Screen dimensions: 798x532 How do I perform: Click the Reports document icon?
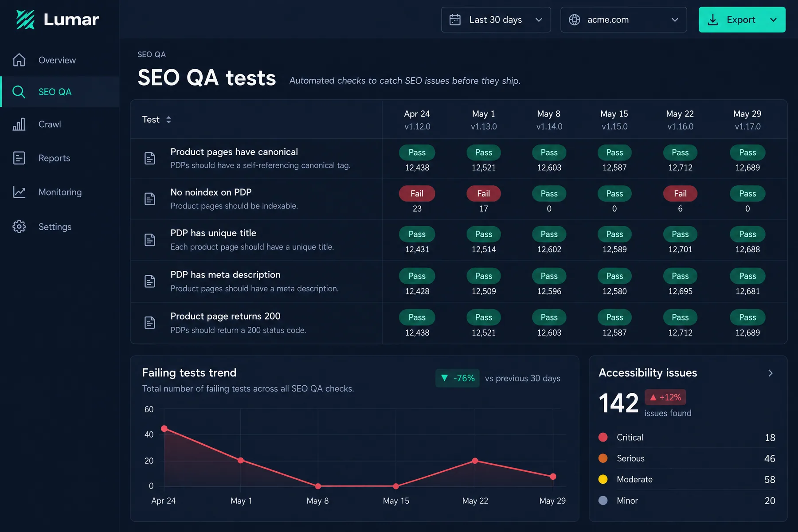click(x=19, y=158)
